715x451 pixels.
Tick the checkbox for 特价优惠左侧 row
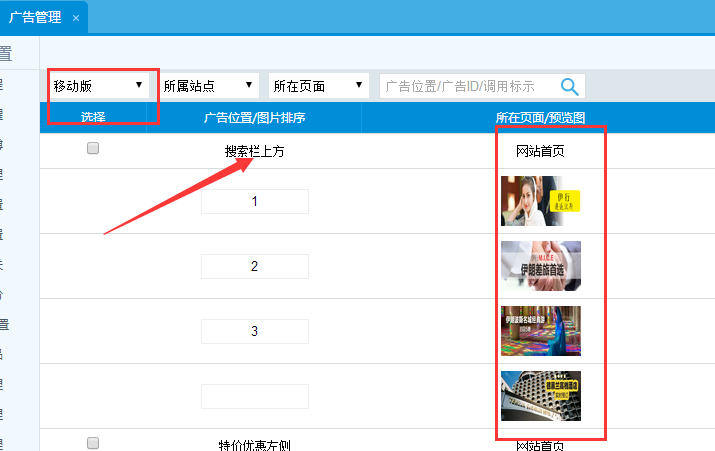[x=93, y=443]
